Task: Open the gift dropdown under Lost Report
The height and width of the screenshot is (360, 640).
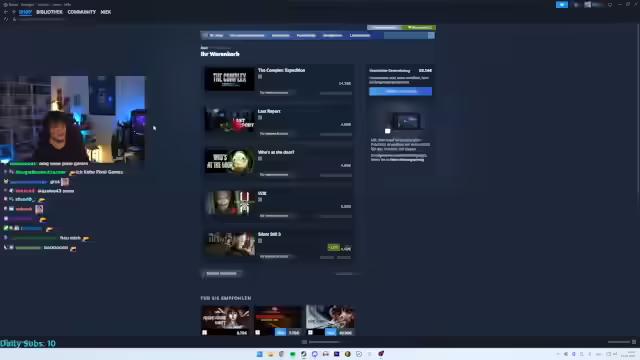Action: click(277, 133)
